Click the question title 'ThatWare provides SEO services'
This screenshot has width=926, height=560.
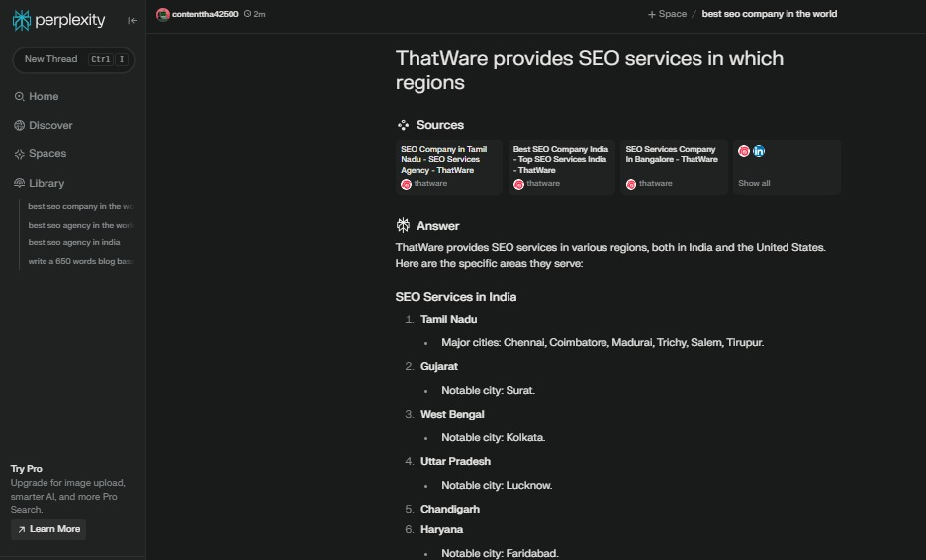point(590,70)
